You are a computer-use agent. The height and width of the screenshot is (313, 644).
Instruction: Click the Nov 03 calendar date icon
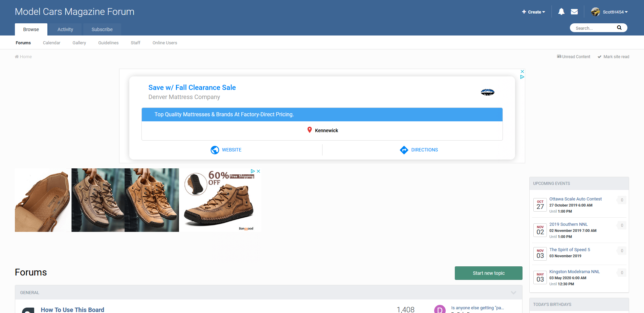[x=540, y=254]
